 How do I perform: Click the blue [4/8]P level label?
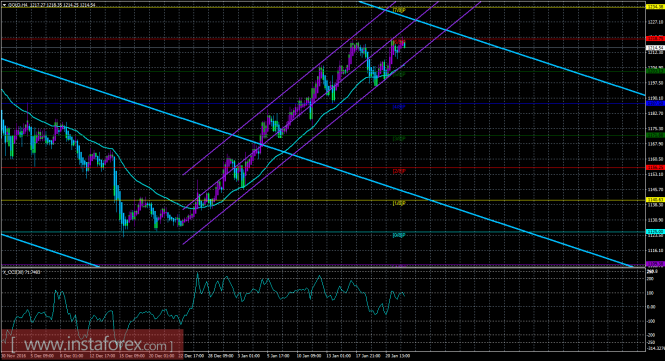click(x=399, y=107)
